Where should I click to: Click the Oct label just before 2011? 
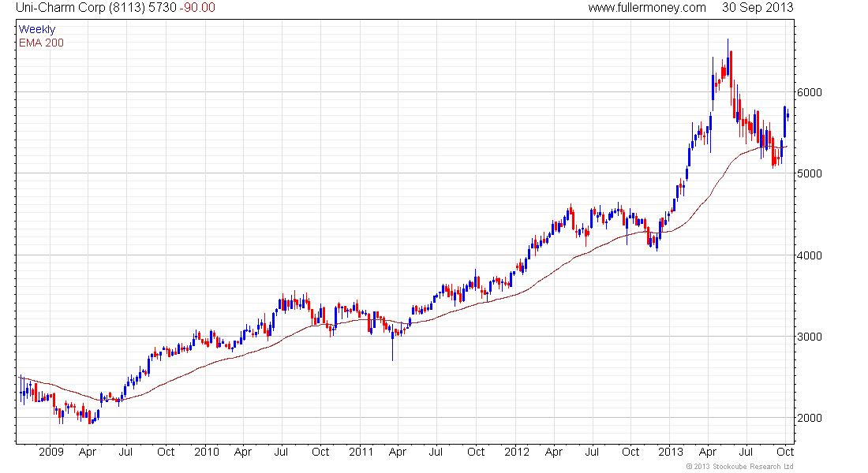tap(320, 452)
